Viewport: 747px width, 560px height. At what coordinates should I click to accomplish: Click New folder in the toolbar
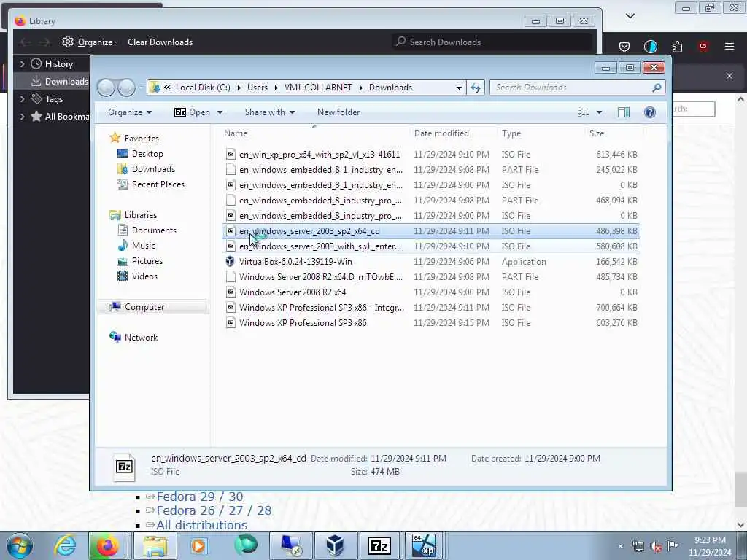coord(338,112)
